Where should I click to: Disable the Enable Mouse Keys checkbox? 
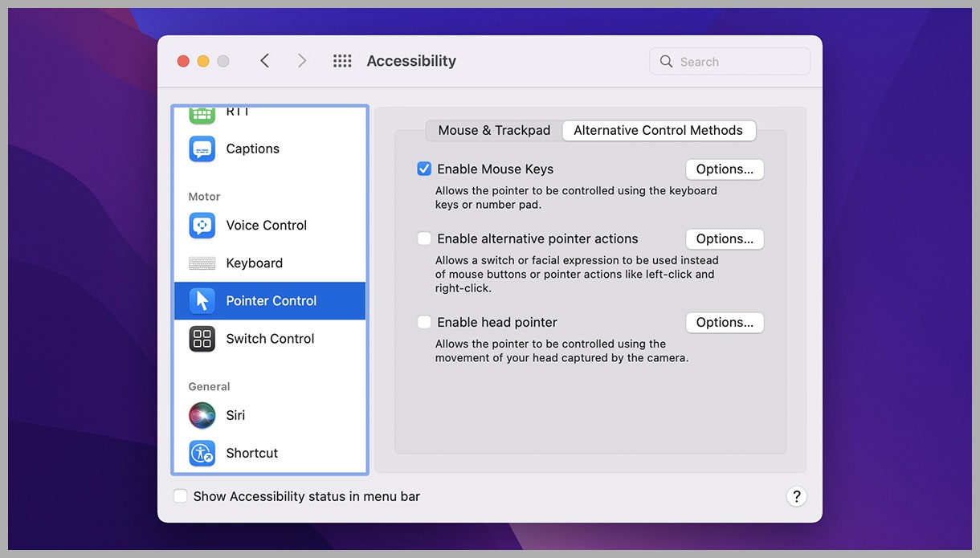pyautogui.click(x=424, y=169)
